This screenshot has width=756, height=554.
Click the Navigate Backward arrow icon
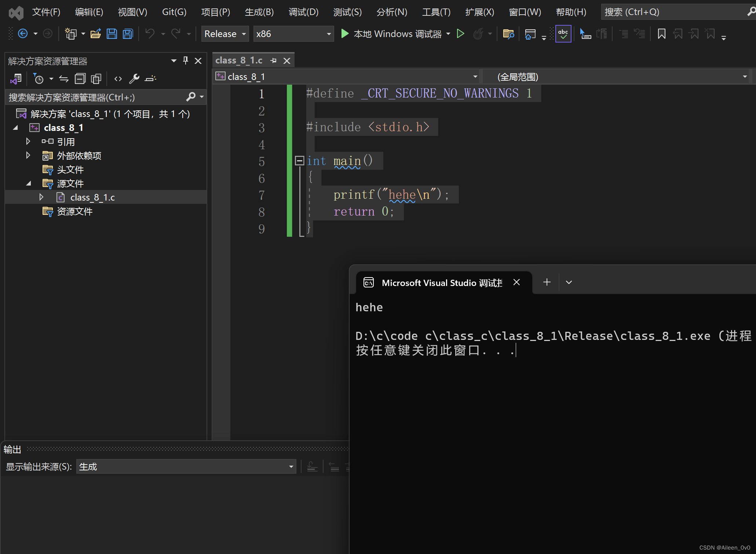pyautogui.click(x=23, y=34)
